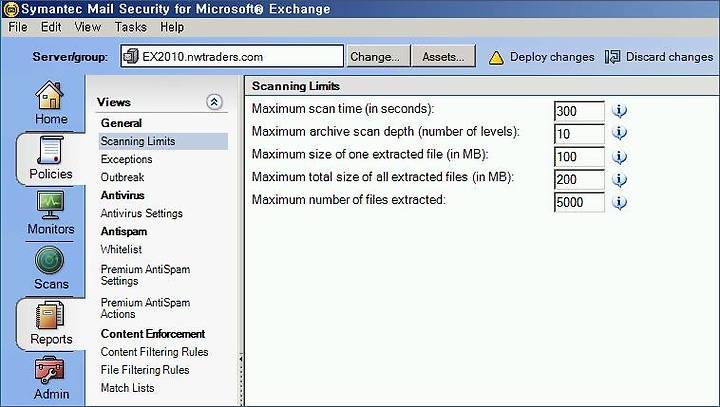Open the Help menu
Viewport: 720px width, 407px height.
172,27
